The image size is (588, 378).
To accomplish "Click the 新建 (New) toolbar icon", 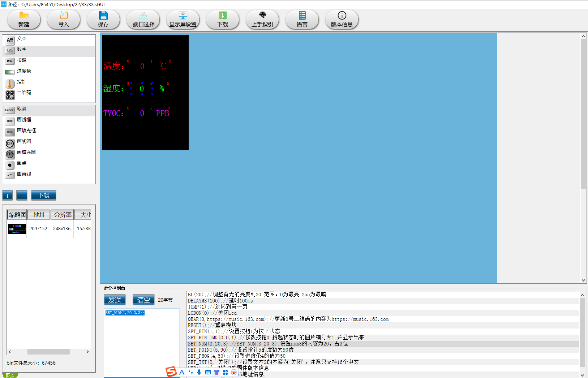I will point(24,20).
